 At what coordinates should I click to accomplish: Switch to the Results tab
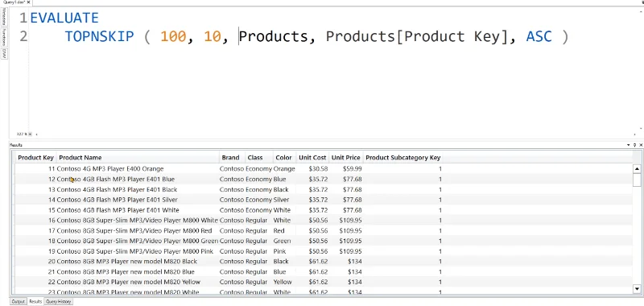tap(35, 301)
